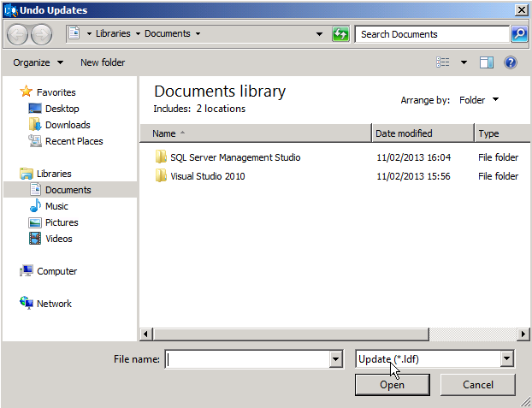Expand the view options dropdown arrow
532x408 pixels.
[x=464, y=62]
